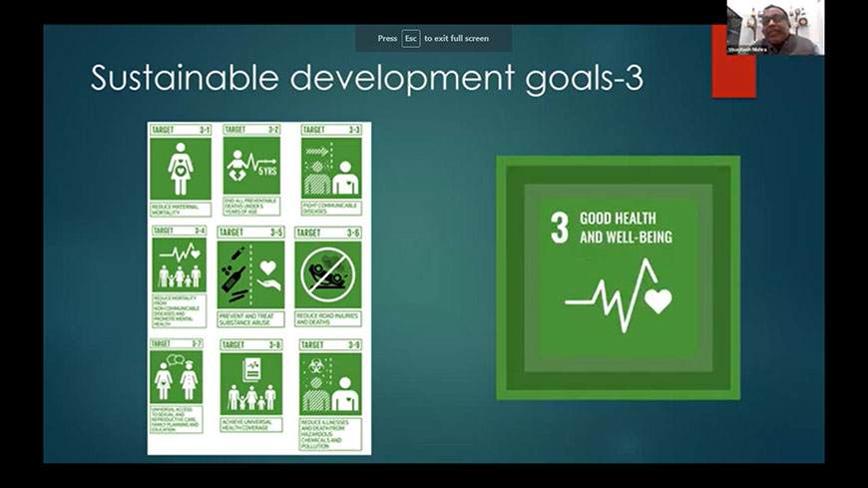The image size is (868, 488).
Task: Click the hazardous chemicals and pollution caption
Action: point(330,434)
